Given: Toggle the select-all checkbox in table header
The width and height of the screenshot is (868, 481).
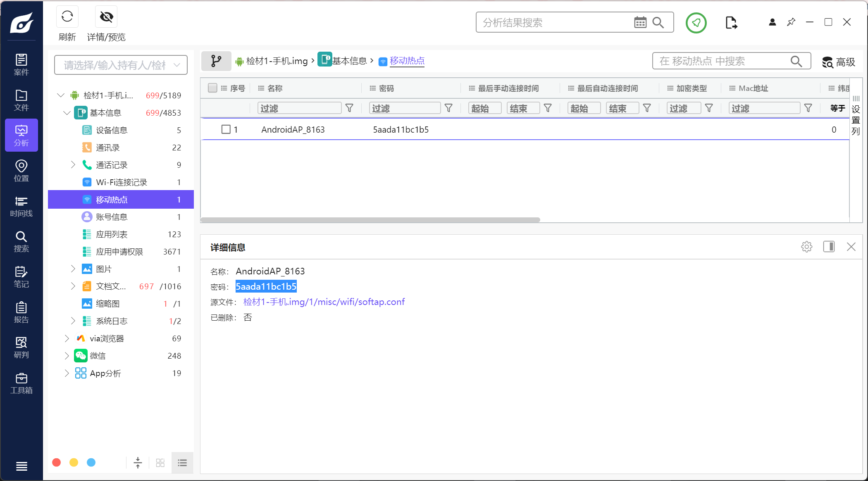Looking at the screenshot, I should point(212,88).
